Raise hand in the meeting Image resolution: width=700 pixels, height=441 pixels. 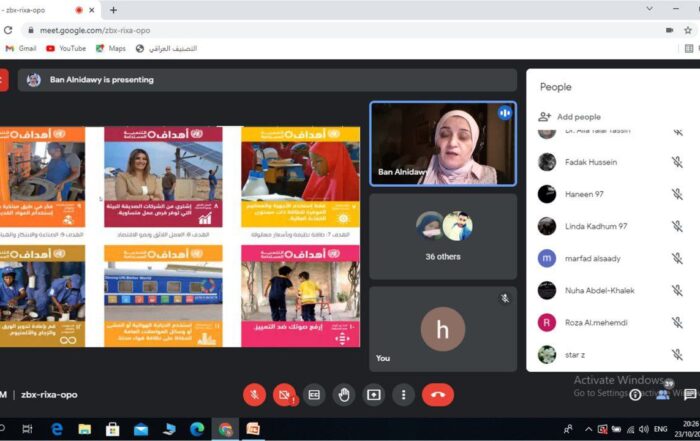(x=344, y=394)
